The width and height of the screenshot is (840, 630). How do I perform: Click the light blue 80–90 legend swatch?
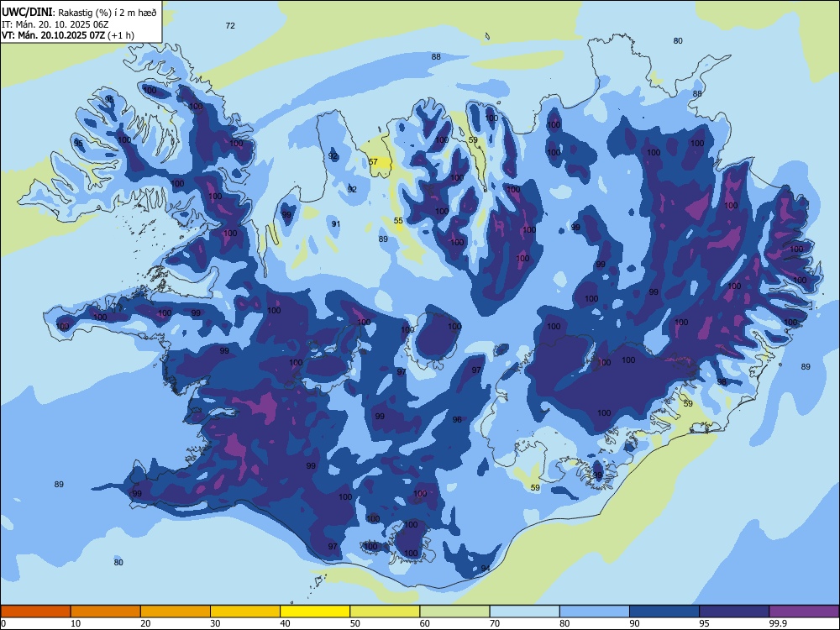point(595,612)
